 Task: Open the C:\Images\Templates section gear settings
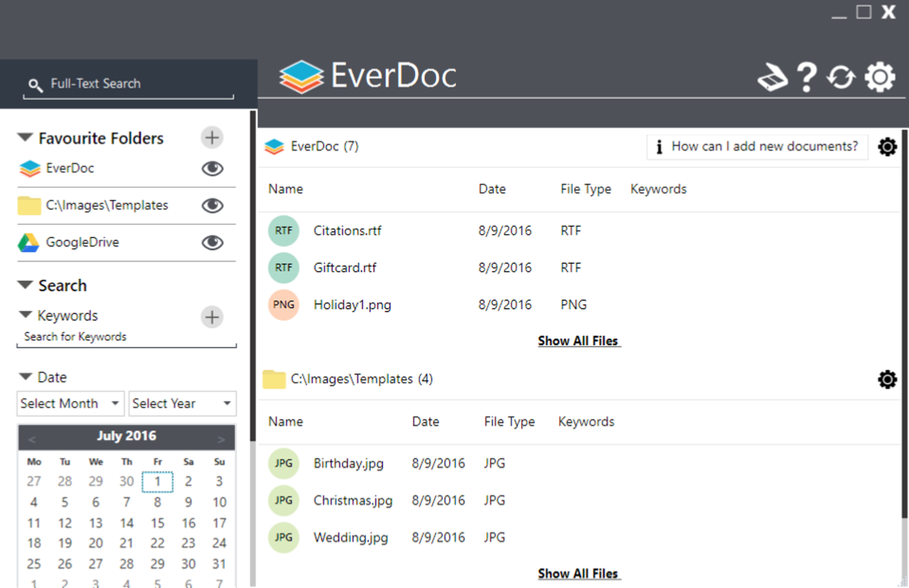tap(887, 379)
